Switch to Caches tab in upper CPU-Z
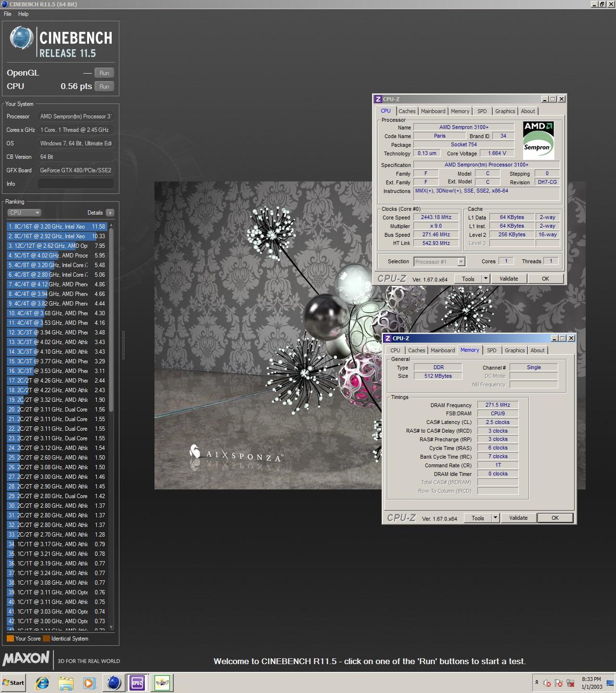Viewport: 616px width, 693px height. (x=407, y=111)
